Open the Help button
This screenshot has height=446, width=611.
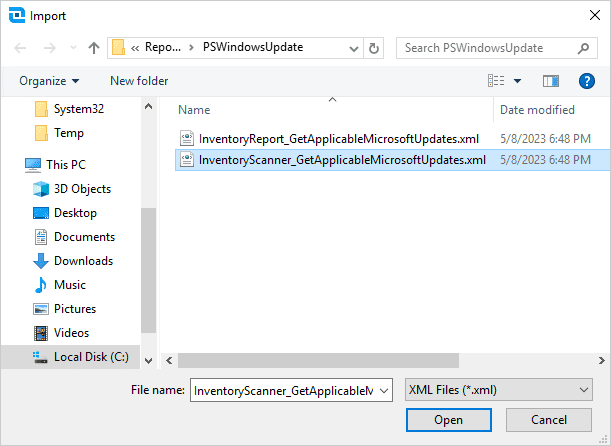click(x=587, y=81)
